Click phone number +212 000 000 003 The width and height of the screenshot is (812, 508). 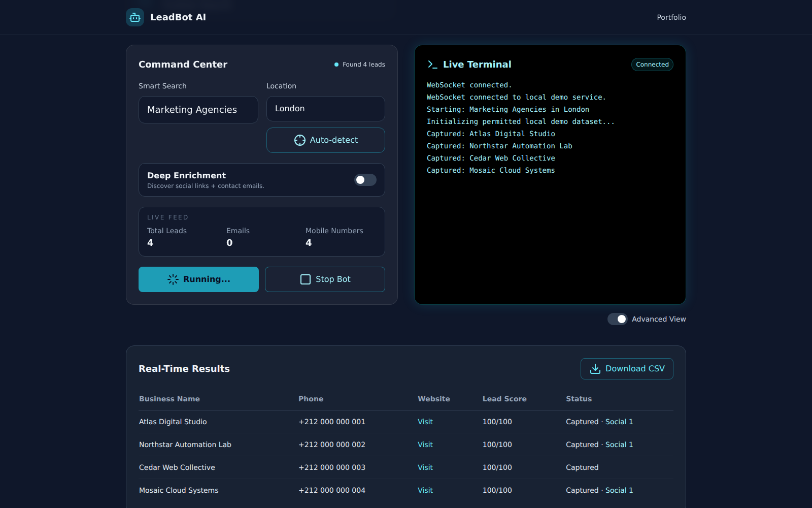[332, 467]
